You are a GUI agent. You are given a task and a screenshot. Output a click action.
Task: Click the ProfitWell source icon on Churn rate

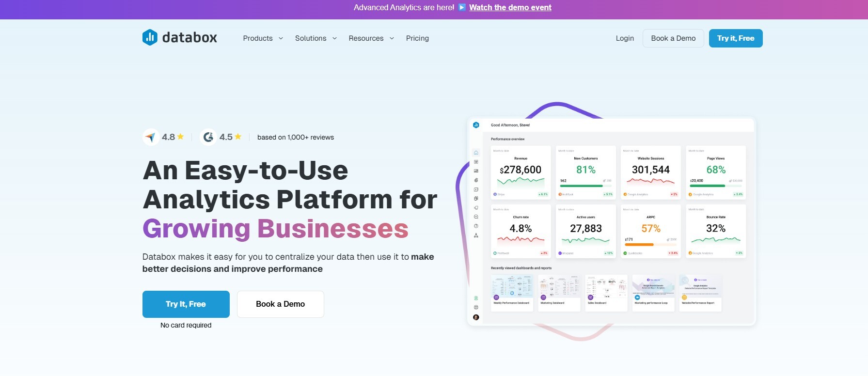(x=495, y=253)
